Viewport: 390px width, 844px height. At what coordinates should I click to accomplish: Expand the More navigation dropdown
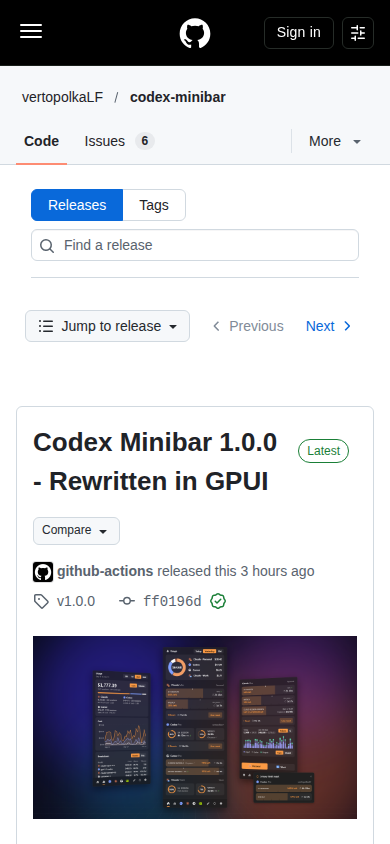(x=334, y=141)
